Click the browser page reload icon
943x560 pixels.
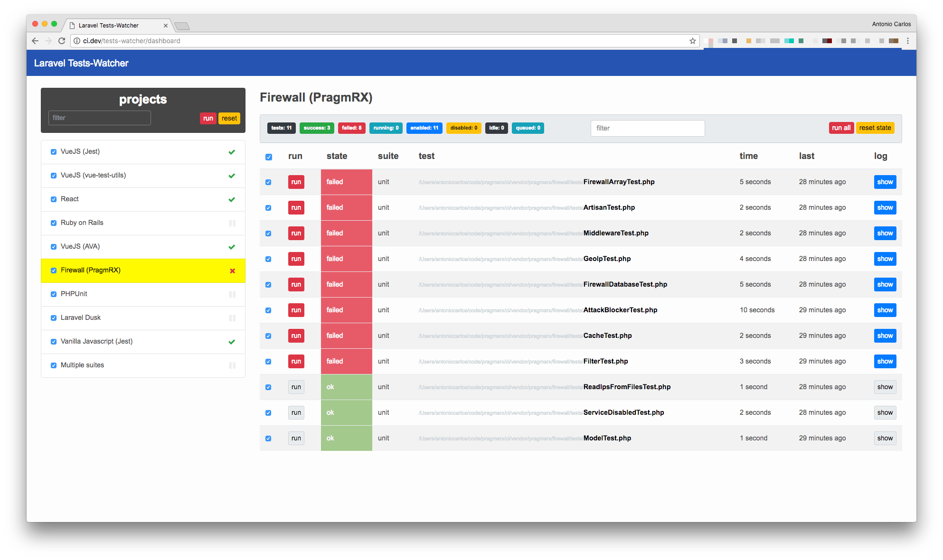62,41
